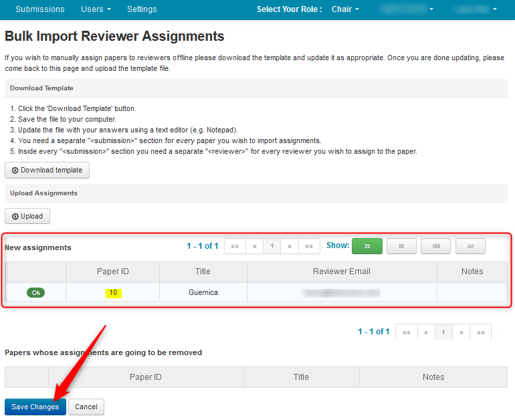
Task: Click the Download template button
Action: tap(47, 170)
